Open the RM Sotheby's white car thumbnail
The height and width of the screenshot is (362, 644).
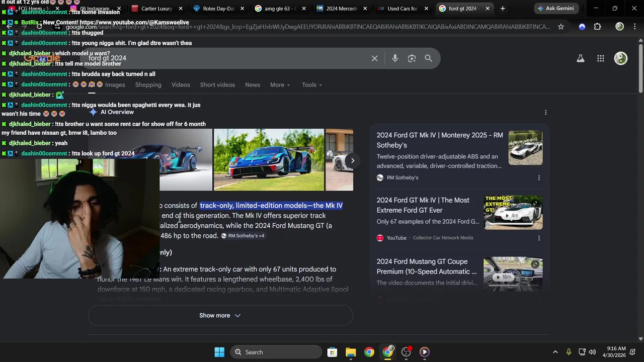pyautogui.click(x=525, y=148)
